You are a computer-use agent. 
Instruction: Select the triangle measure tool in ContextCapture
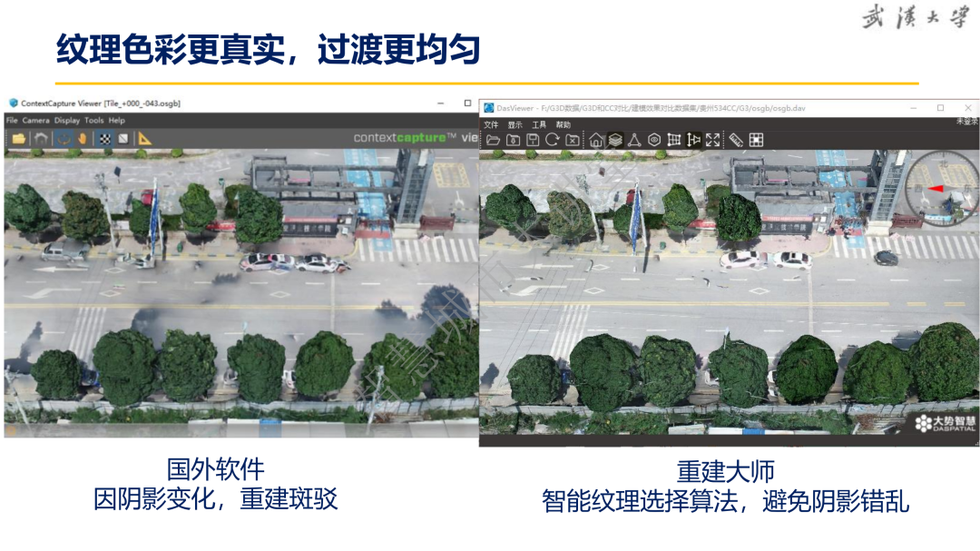[x=145, y=138]
